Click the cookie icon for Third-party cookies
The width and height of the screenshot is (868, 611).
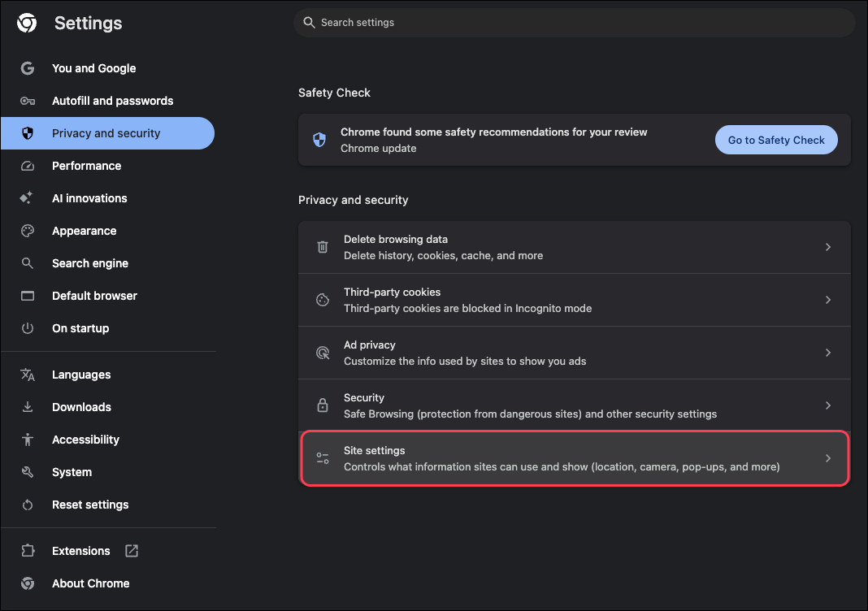(x=323, y=300)
